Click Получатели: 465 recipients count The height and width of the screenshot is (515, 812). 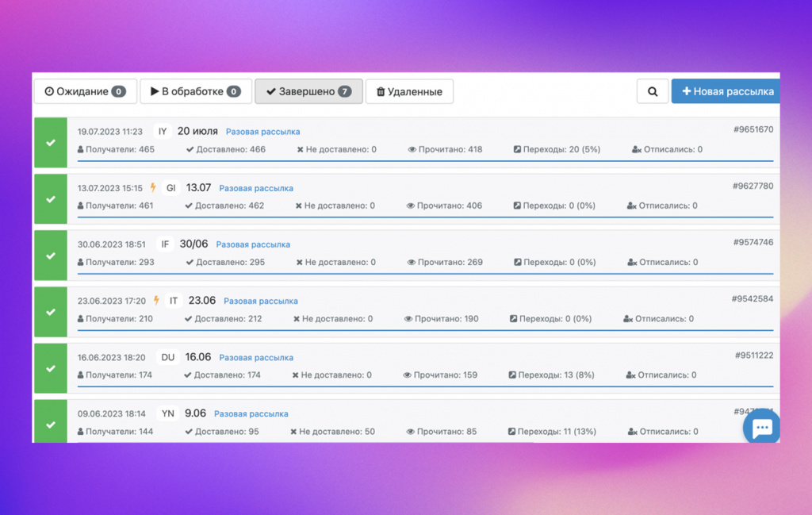(x=116, y=150)
